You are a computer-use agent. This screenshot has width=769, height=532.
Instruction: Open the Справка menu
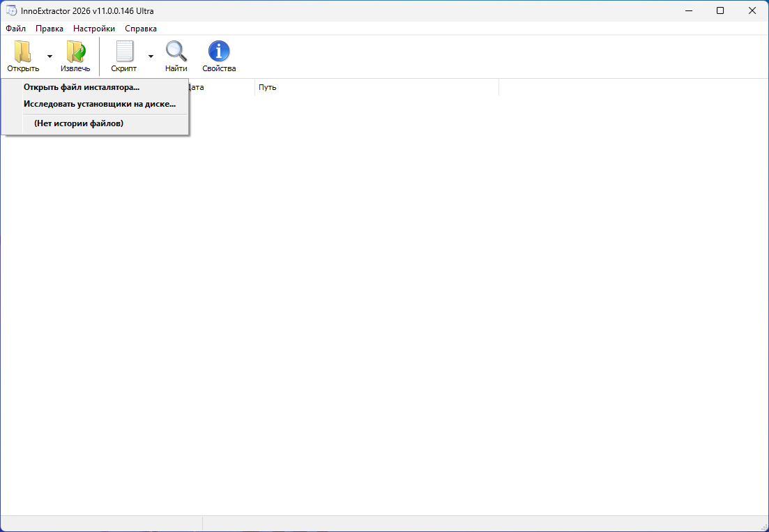141,29
